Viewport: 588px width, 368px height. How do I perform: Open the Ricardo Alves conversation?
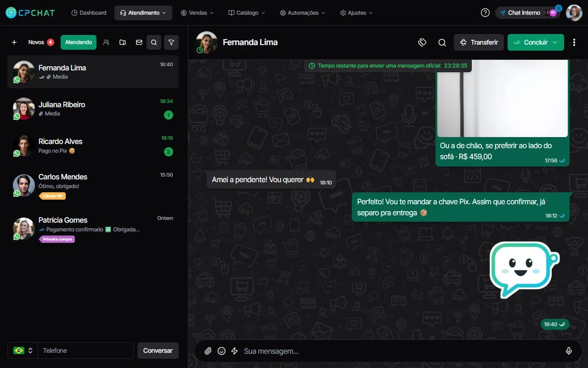coord(93,145)
